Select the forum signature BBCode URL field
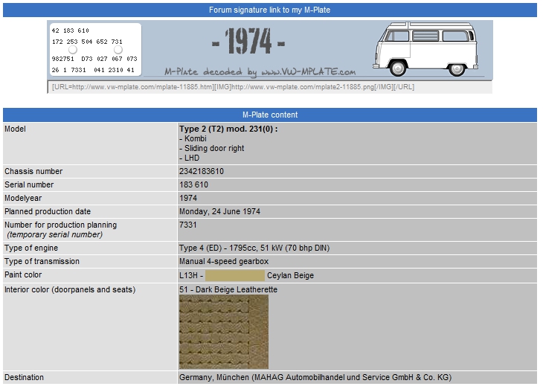Screen dimensions: 543x392 (x=269, y=87)
